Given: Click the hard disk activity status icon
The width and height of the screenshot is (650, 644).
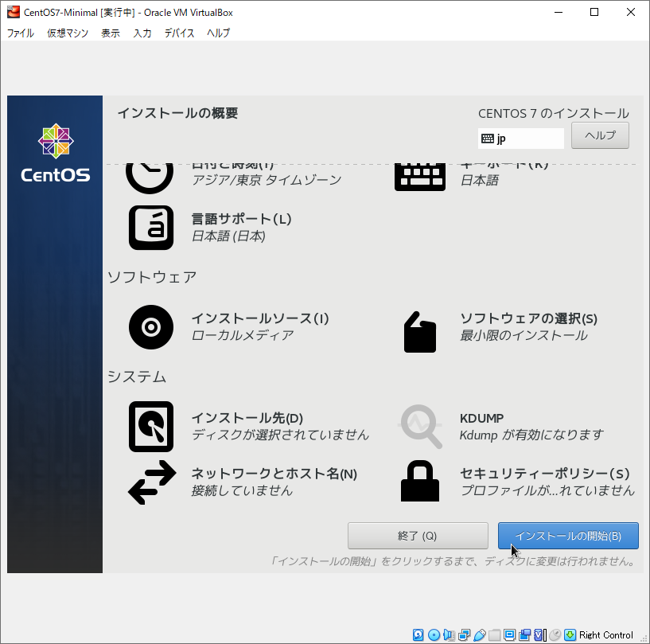Looking at the screenshot, I should point(418,634).
